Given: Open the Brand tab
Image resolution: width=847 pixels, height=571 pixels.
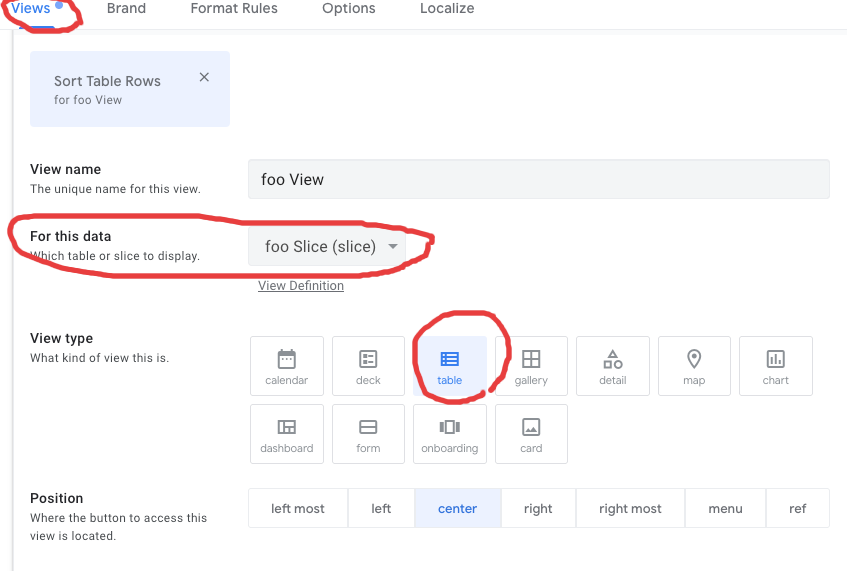Looking at the screenshot, I should click(126, 9).
